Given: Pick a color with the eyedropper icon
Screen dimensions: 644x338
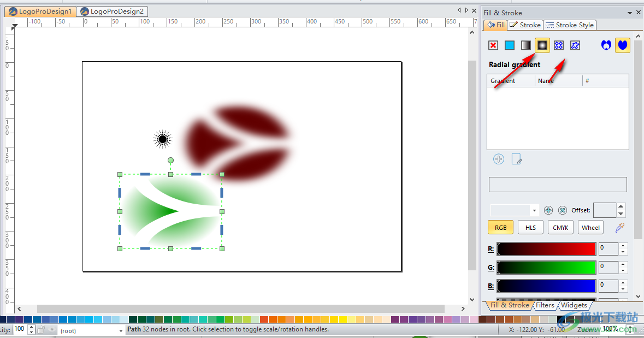Looking at the screenshot, I should [x=619, y=227].
